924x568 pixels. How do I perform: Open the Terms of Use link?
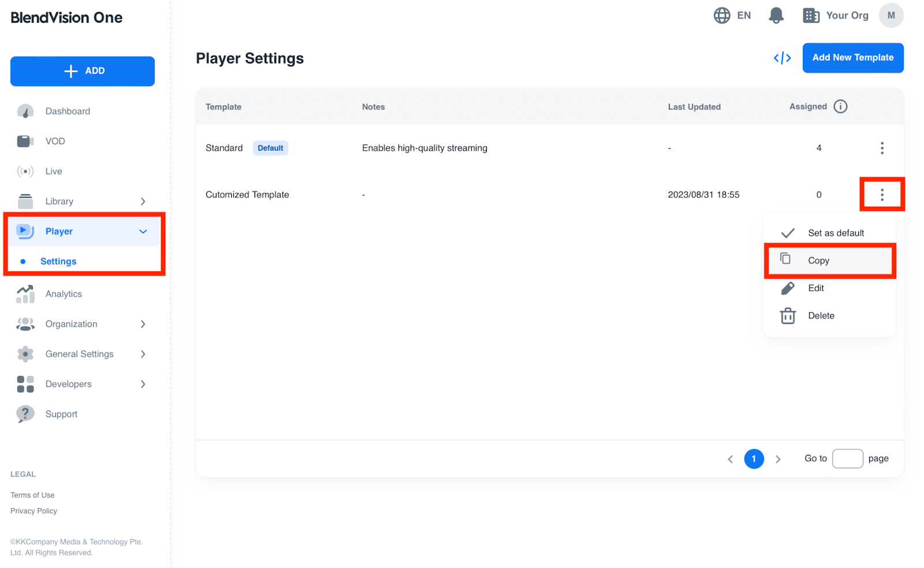(x=32, y=495)
